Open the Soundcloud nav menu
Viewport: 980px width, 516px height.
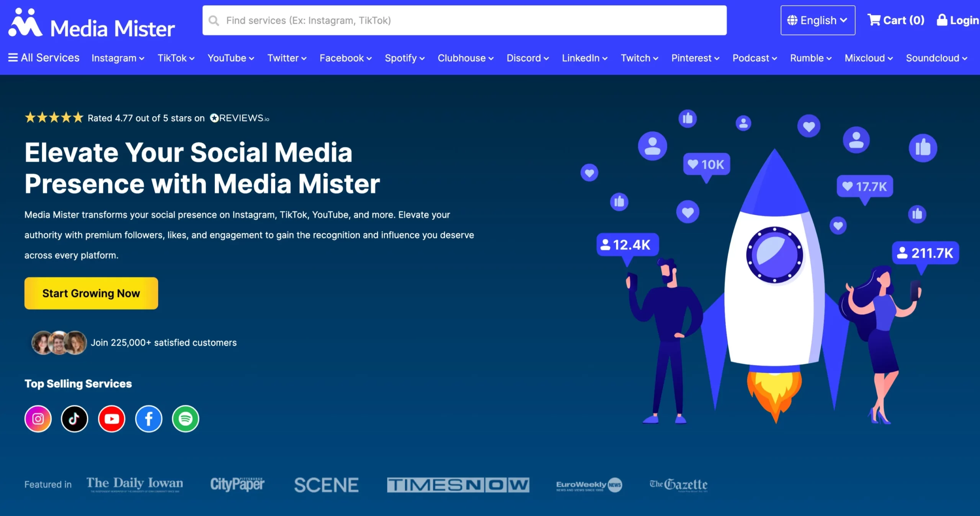(x=936, y=58)
